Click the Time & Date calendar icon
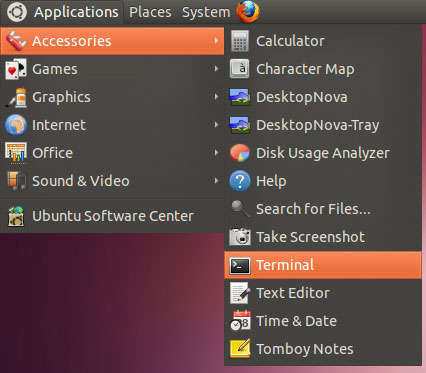The image size is (426, 373). [x=240, y=321]
